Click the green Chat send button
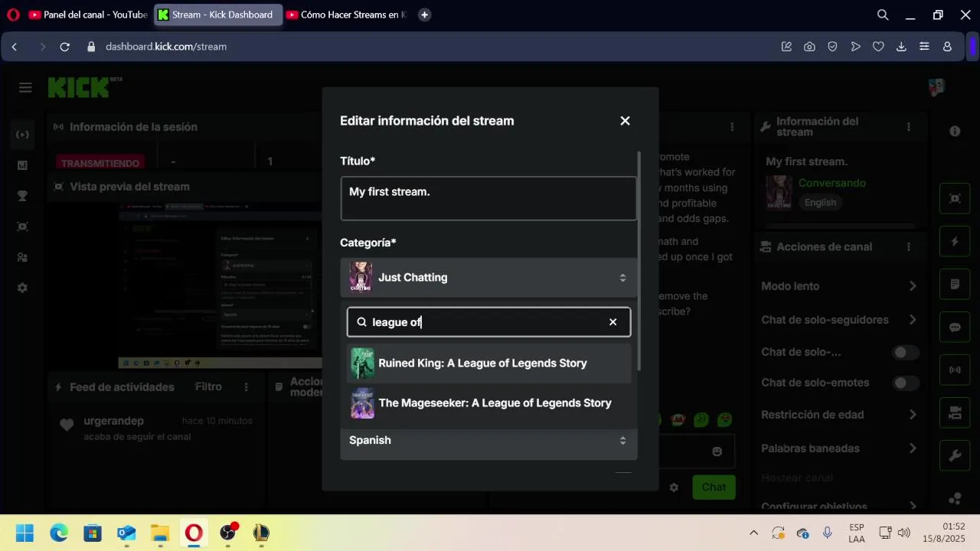Screen dimensions: 980x551 tap(714, 487)
